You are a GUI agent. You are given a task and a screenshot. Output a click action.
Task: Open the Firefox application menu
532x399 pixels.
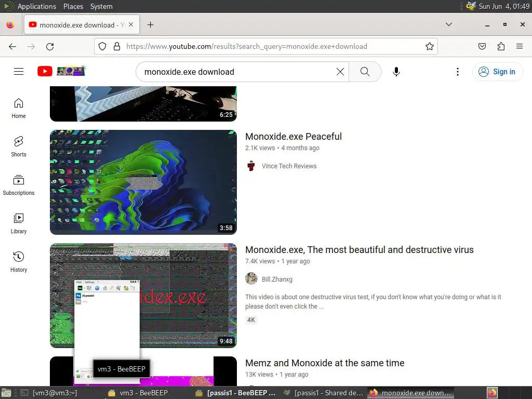520,46
